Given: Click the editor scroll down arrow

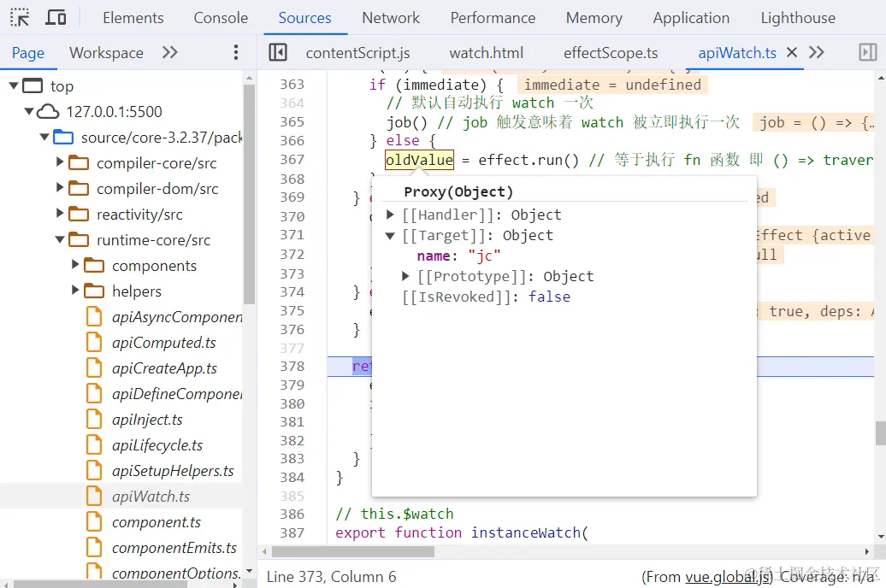Looking at the screenshot, I should pos(881,538).
